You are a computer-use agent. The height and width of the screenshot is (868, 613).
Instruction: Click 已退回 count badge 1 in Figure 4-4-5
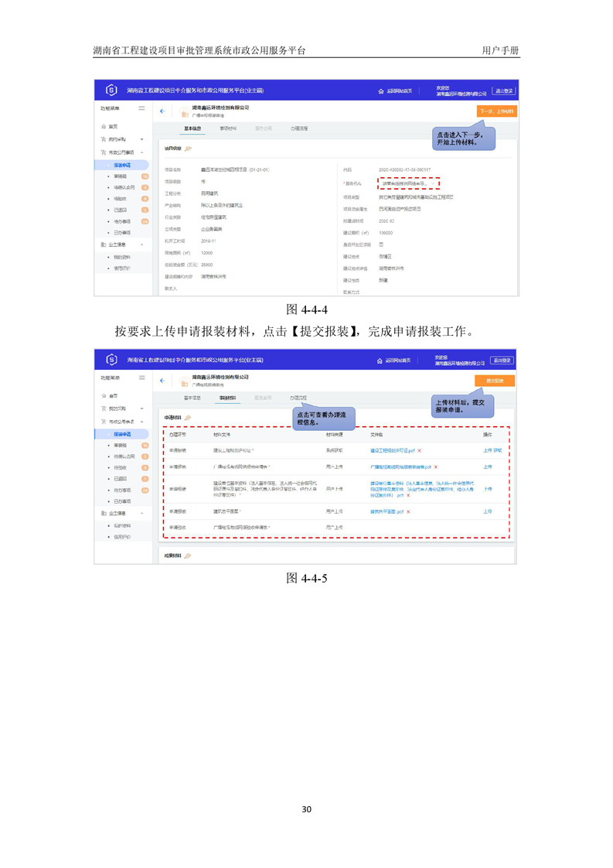(x=145, y=479)
